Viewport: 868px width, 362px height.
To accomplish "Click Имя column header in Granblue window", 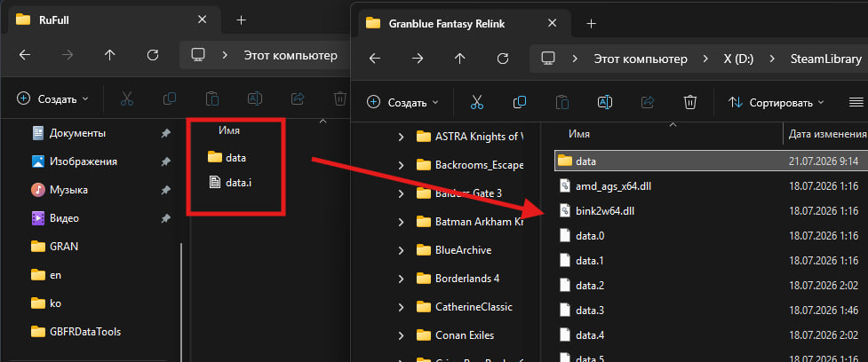I will click(579, 134).
